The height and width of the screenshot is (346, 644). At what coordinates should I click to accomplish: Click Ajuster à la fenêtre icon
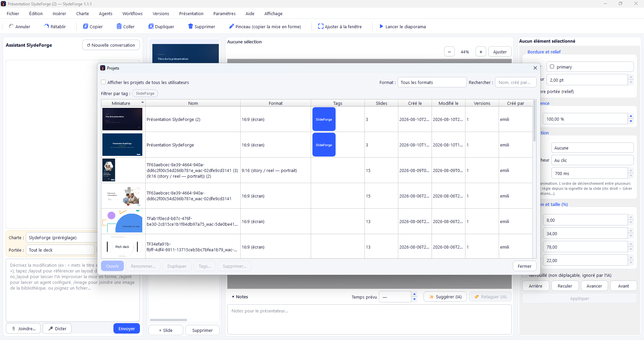click(x=321, y=26)
